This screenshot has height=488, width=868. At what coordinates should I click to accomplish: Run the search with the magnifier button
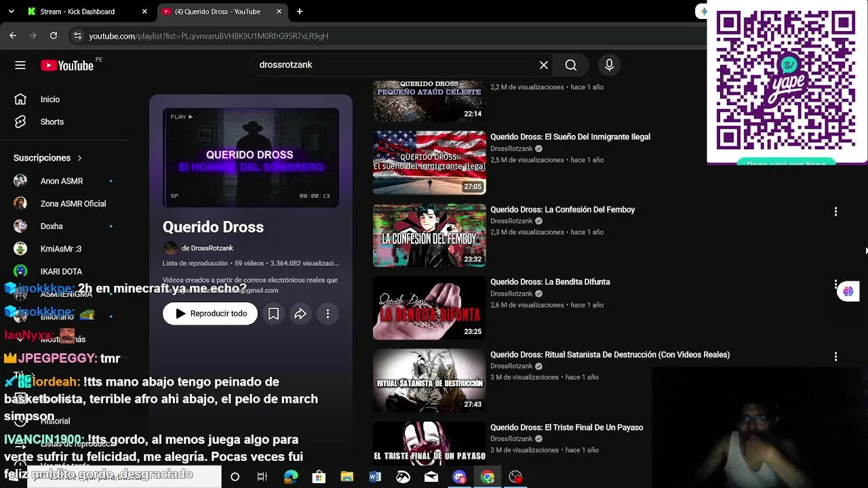[571, 65]
